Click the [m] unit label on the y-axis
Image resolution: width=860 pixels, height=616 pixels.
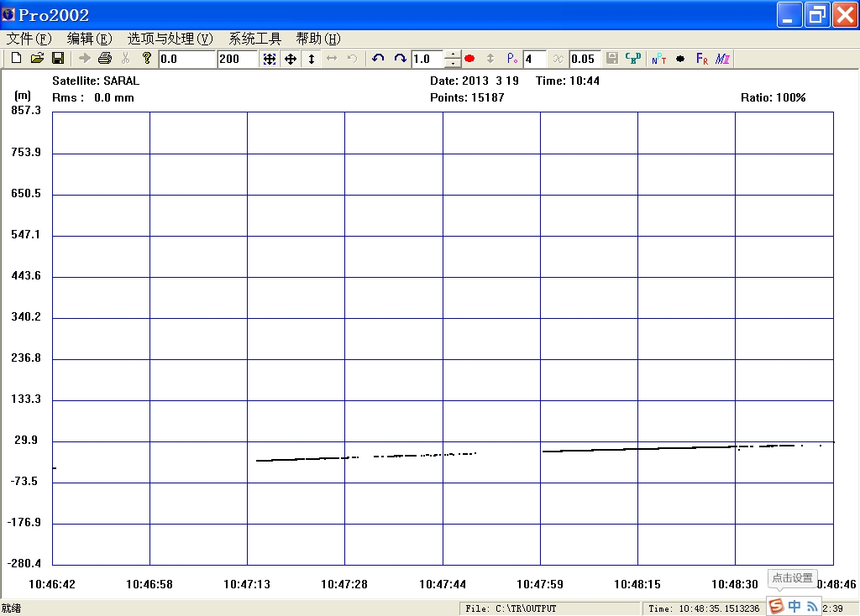point(23,96)
